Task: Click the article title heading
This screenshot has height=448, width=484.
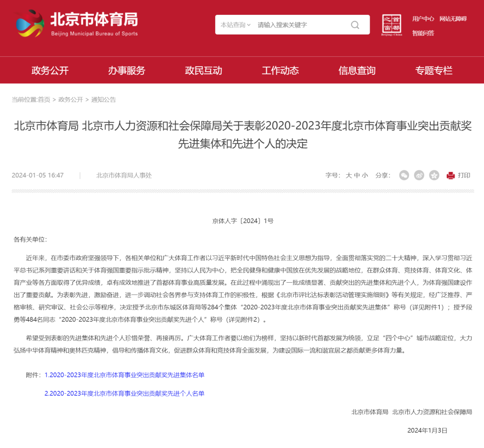Action: coord(242,134)
